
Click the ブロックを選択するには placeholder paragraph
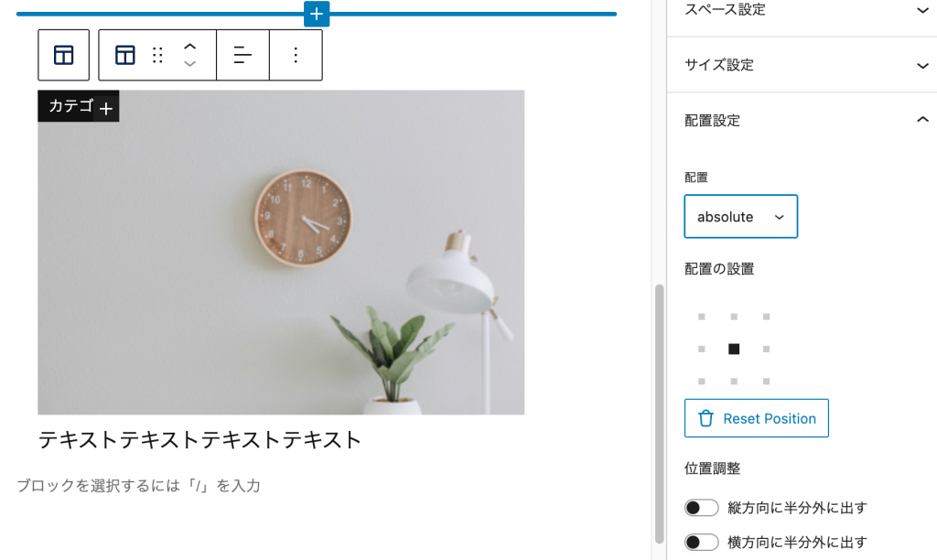coord(139,485)
